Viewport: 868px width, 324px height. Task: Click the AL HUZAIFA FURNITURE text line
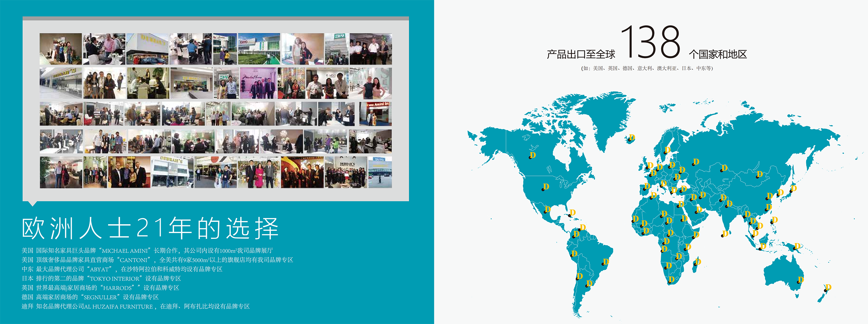coord(136,306)
